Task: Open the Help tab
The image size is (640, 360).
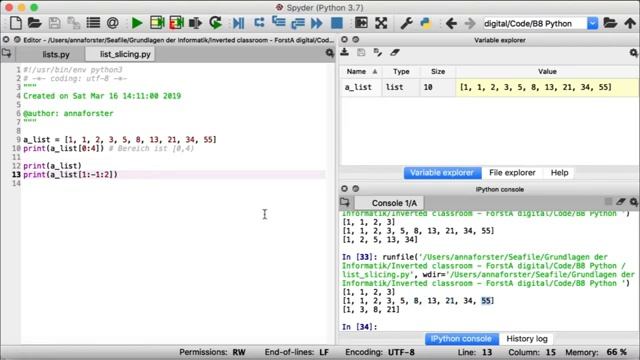Action: point(559,173)
